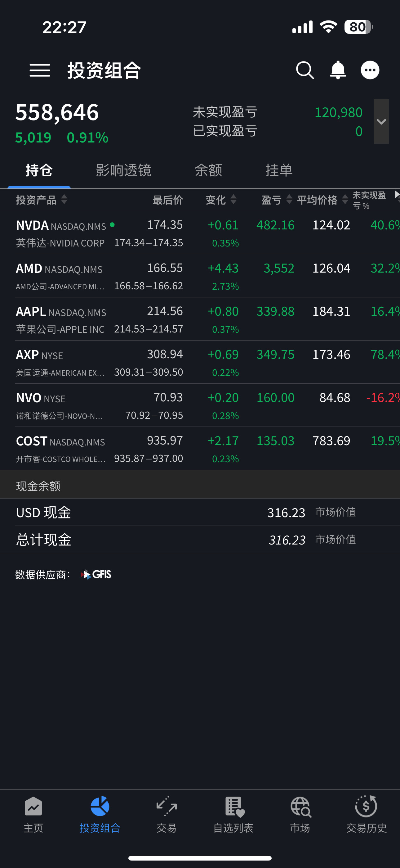Tap the Wi-Fi icon in status bar
Image resolution: width=400 pixels, height=868 pixels.
pos(328,27)
